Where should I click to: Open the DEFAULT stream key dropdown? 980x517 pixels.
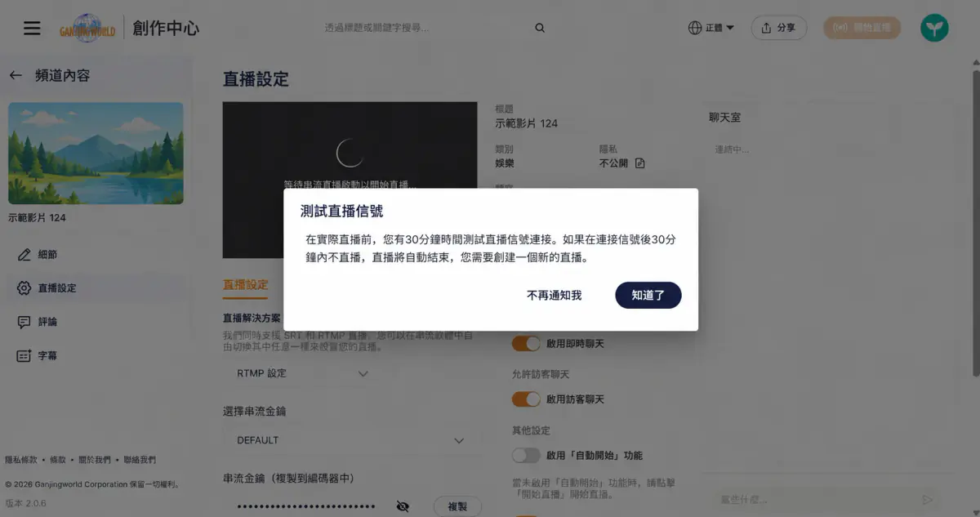click(351, 440)
